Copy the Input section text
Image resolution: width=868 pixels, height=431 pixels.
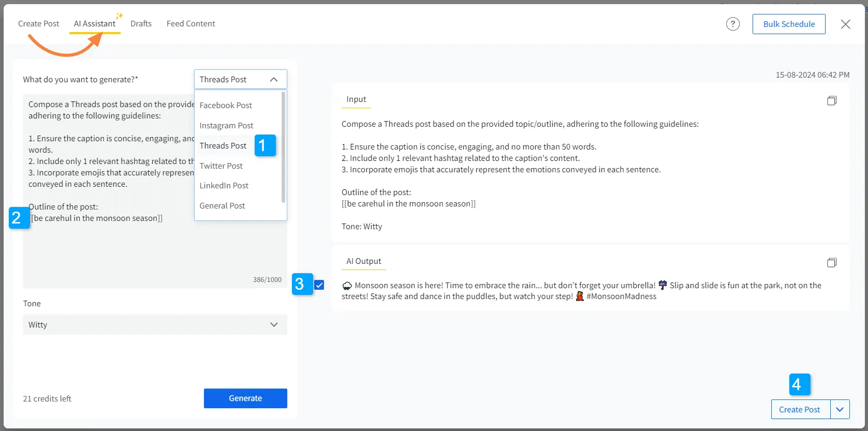(x=832, y=100)
